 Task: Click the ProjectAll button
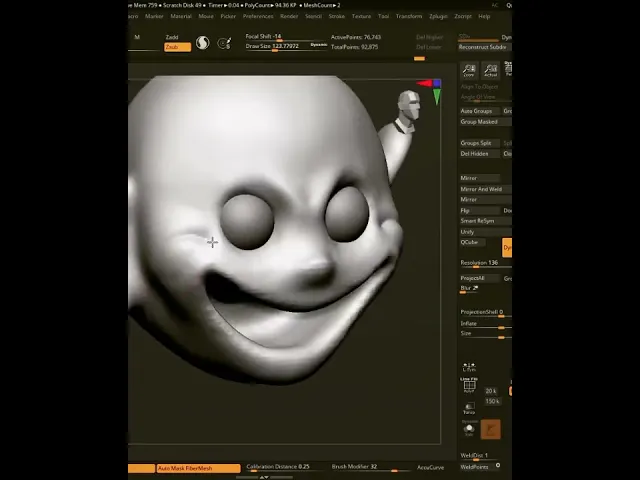coord(480,278)
